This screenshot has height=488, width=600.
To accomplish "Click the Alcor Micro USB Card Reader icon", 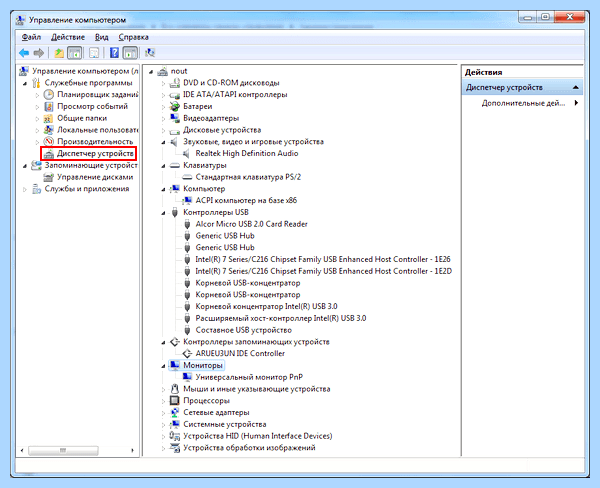I will click(x=187, y=224).
